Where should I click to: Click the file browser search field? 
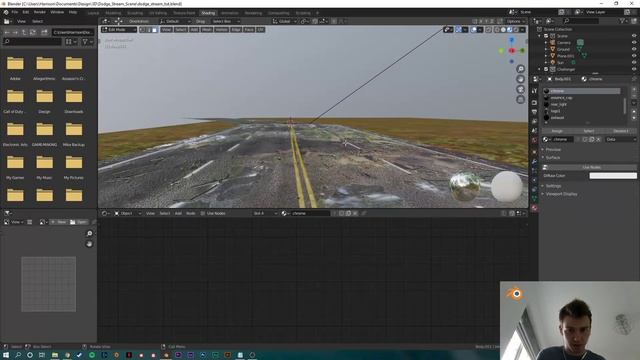coord(32,42)
